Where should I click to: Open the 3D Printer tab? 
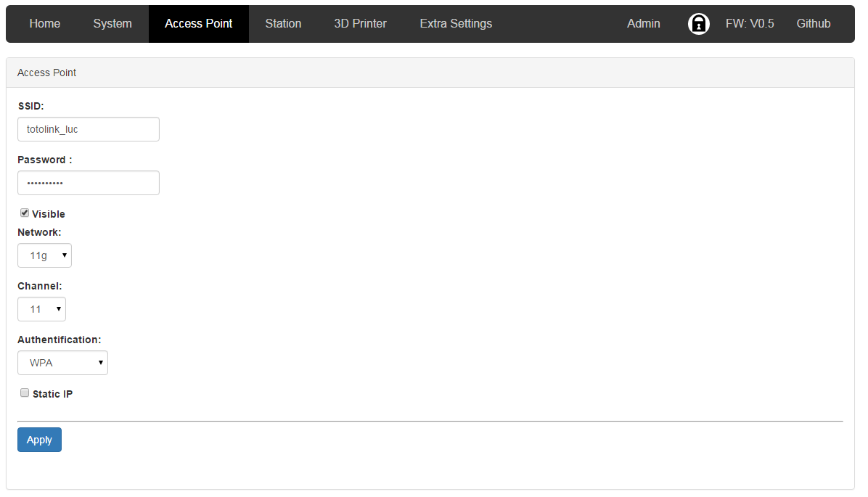tap(361, 24)
